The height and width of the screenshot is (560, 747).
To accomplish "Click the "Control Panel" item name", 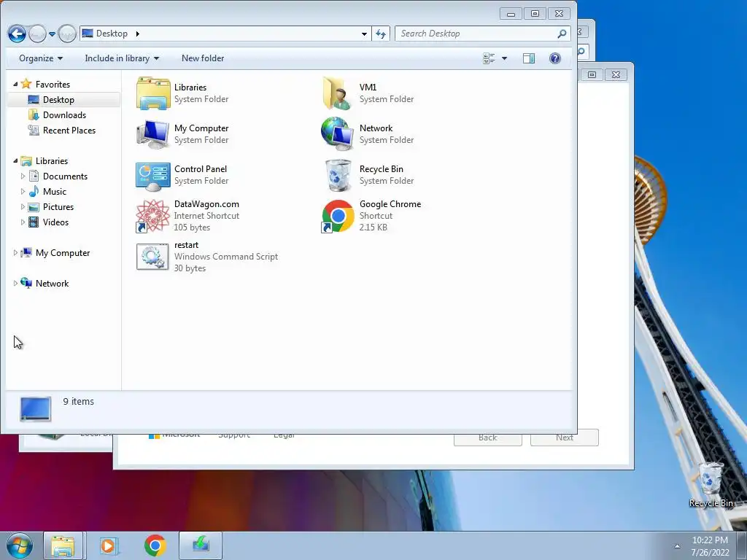I will [x=201, y=169].
